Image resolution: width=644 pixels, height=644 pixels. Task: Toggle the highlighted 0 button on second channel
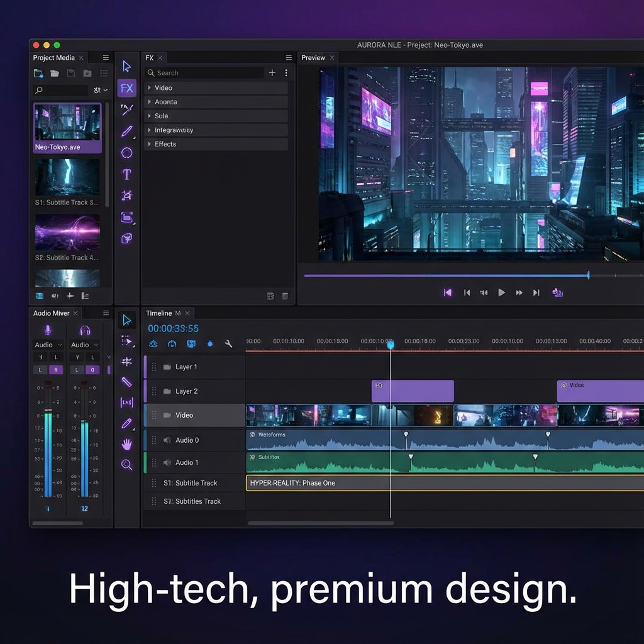(x=92, y=370)
